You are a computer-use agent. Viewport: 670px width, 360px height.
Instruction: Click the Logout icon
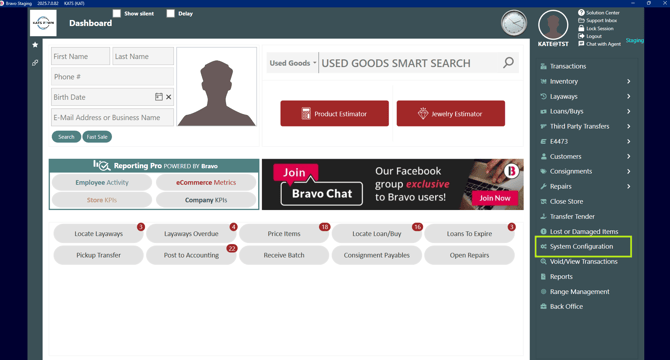(x=581, y=36)
